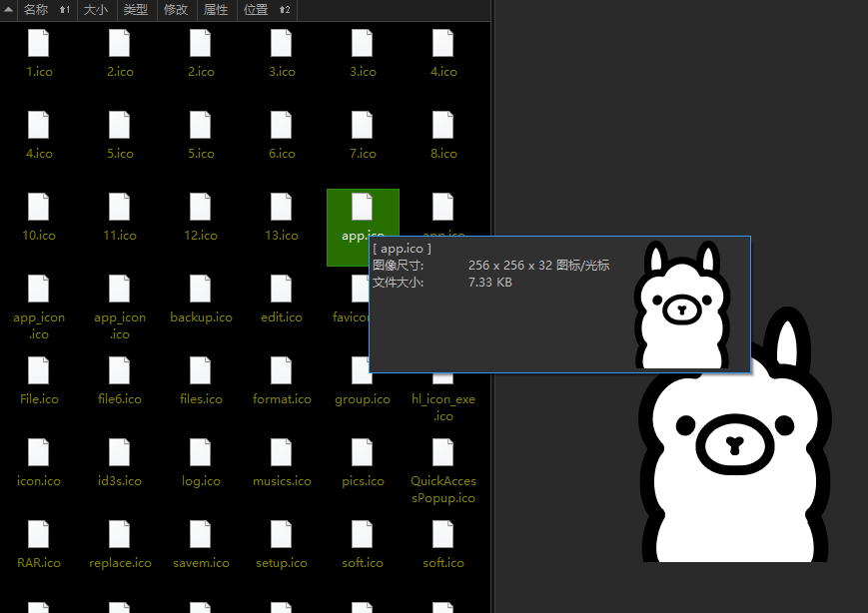Click the QuickAccessPopup.ico file icon
The image size is (868, 613).
click(443, 453)
